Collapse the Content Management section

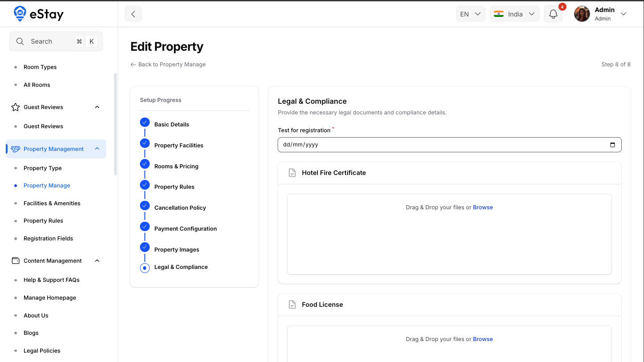97,261
